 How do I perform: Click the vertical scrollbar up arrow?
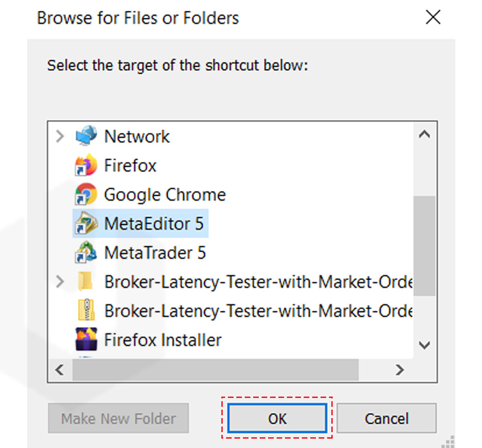point(424,135)
